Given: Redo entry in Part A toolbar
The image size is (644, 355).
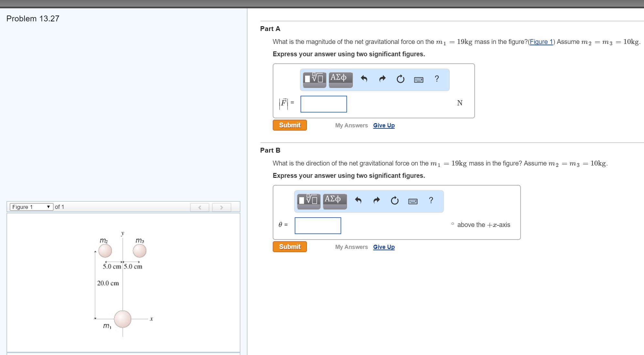Looking at the screenshot, I should [x=382, y=79].
